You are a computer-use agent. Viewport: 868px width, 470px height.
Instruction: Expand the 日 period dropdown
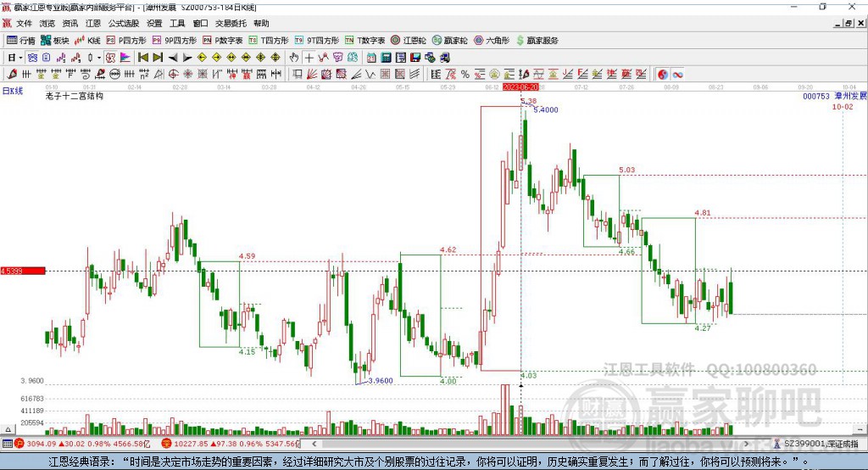(20, 58)
